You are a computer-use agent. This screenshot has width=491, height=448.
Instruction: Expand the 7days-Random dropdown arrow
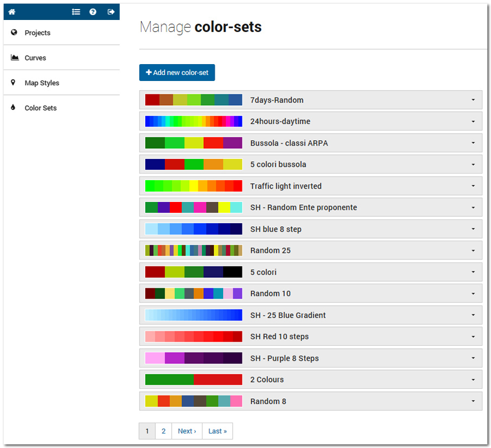click(473, 100)
